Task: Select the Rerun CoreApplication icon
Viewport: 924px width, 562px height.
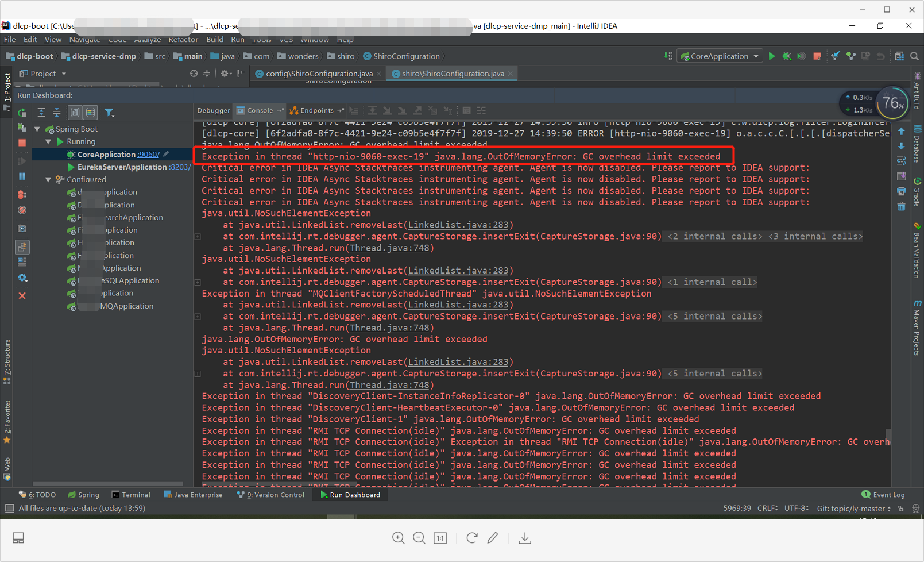Action: point(22,112)
